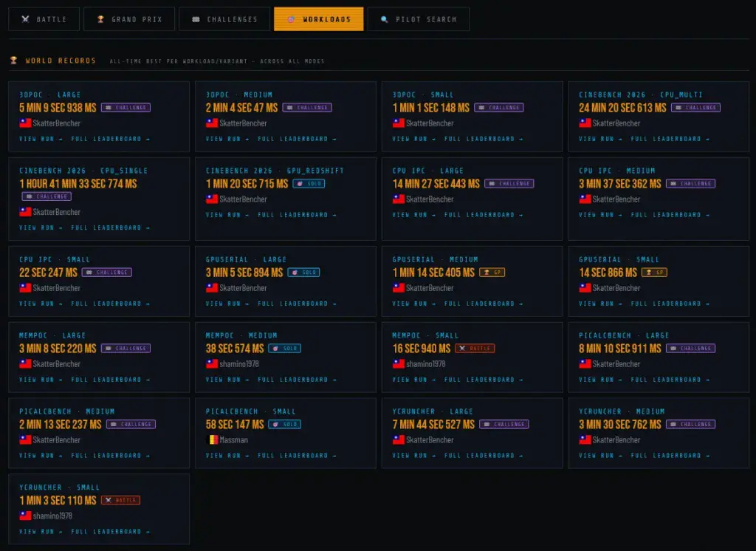View run for Cinebench 2026 CPU_MULTI
This screenshot has height=551, width=756.
coord(601,138)
